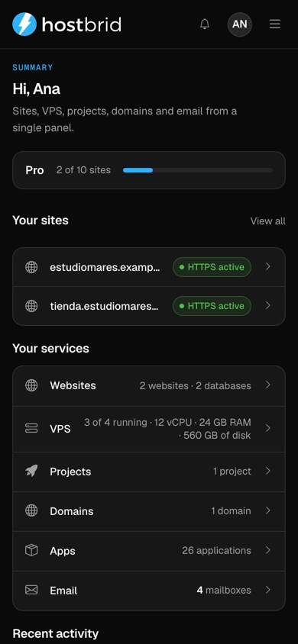Click the hostbrid wordmark text
This screenshot has height=644, width=298.
(82, 24)
